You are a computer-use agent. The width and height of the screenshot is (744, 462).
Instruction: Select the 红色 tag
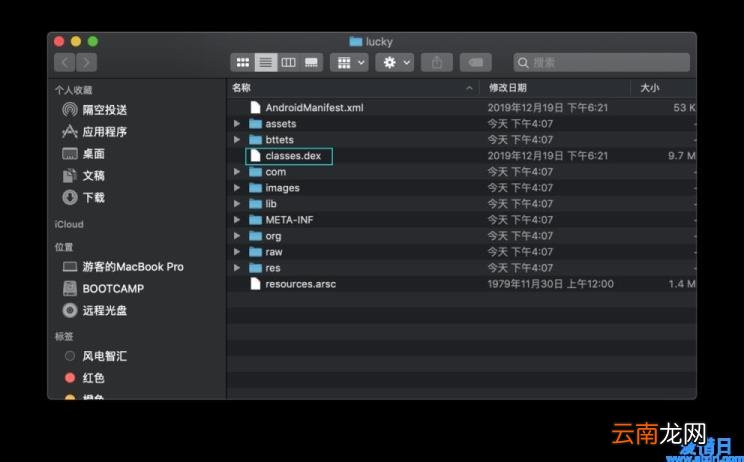84,378
